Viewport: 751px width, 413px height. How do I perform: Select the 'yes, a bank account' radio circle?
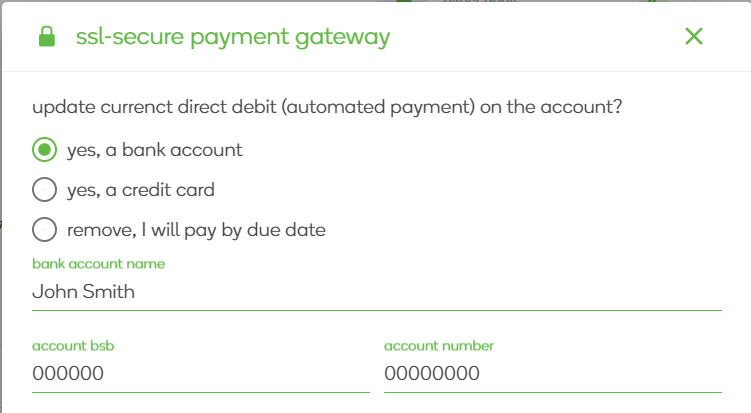[45, 150]
